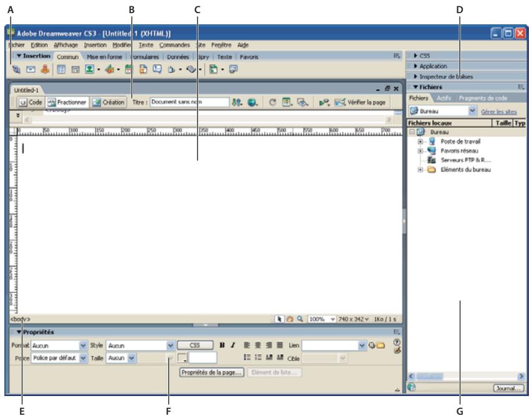532x416 pixels.
Task: Click the Templates insert icon
Action: 214,69
